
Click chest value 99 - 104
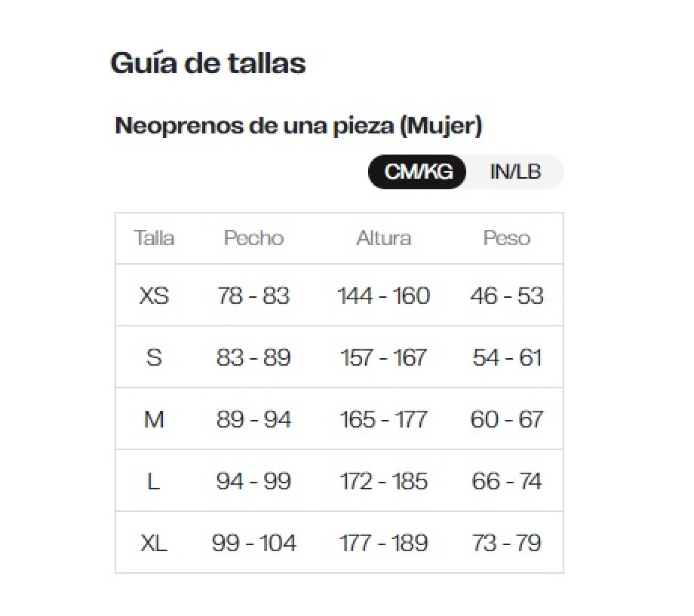point(253,543)
